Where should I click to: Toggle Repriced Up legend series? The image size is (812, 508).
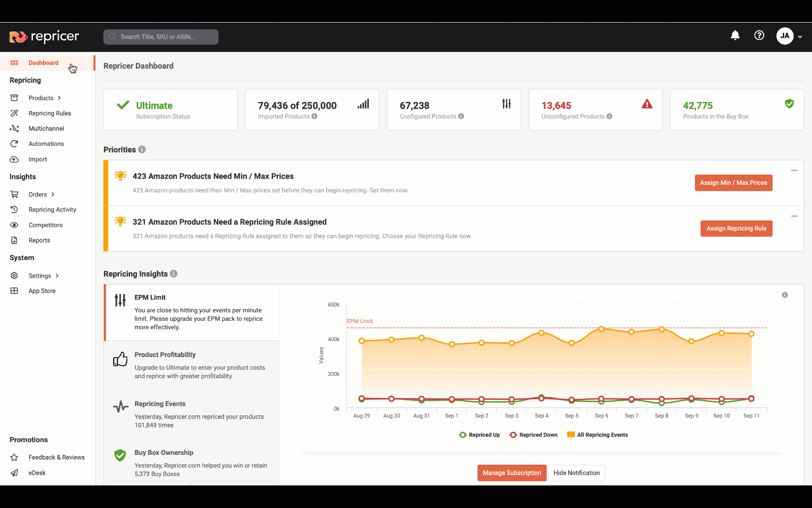point(479,435)
